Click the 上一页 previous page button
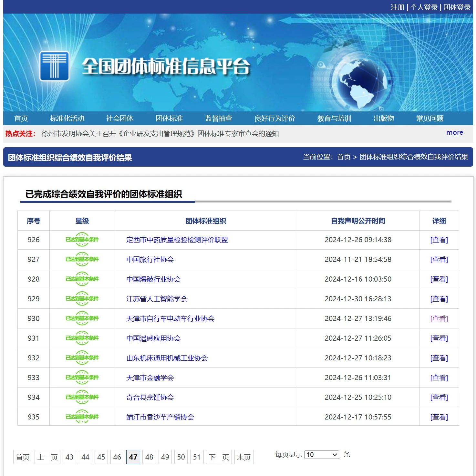Image resolution: width=476 pixels, height=476 pixels. tap(47, 457)
